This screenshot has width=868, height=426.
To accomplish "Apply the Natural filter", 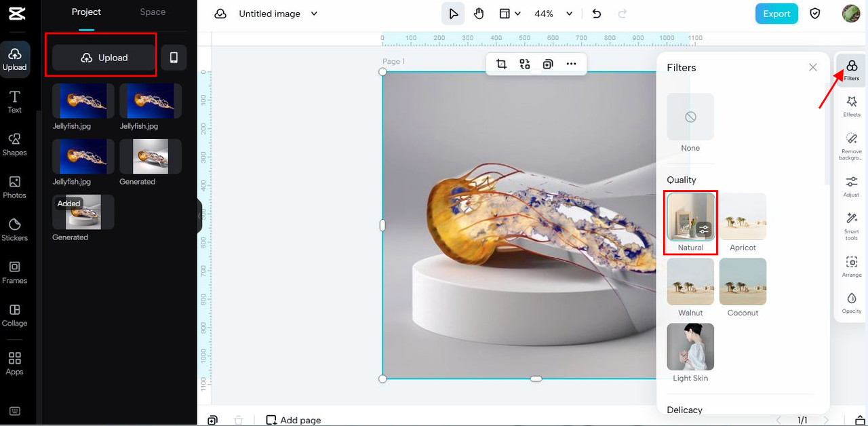I will (x=690, y=216).
